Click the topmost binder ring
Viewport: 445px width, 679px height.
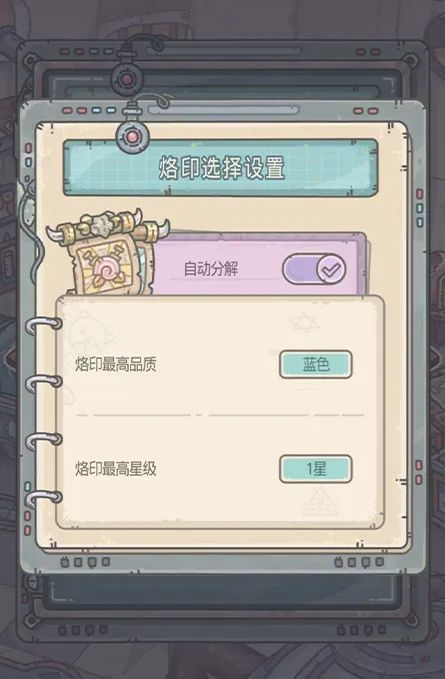tap(43, 324)
